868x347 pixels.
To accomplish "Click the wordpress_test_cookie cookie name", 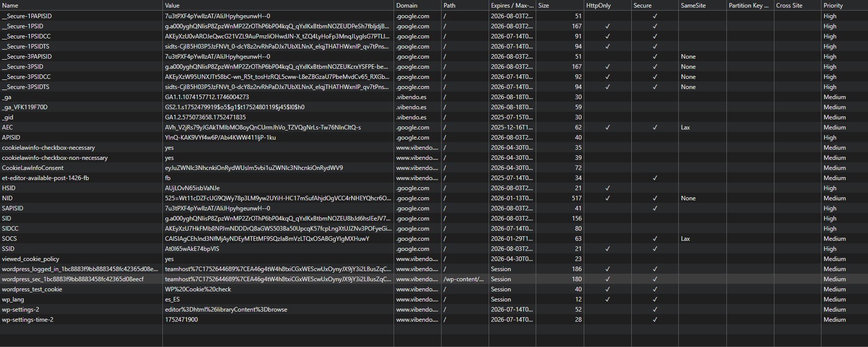I will pyautogui.click(x=32, y=289).
